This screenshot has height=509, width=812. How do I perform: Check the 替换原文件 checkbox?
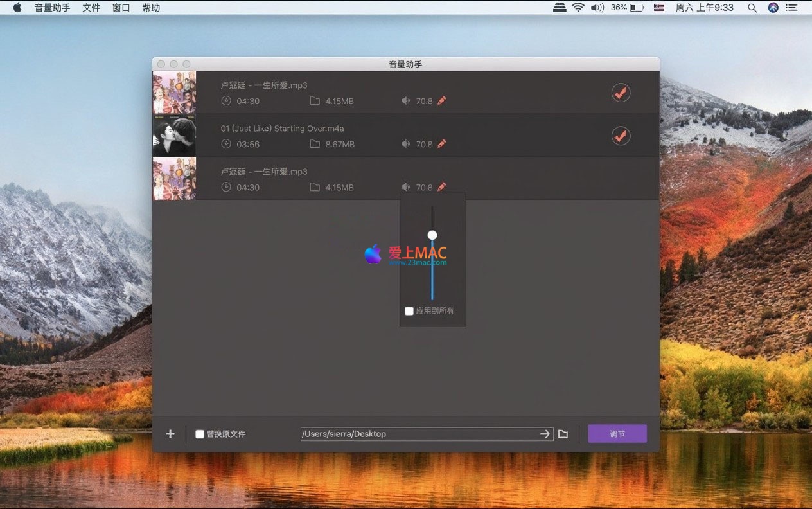tap(200, 434)
